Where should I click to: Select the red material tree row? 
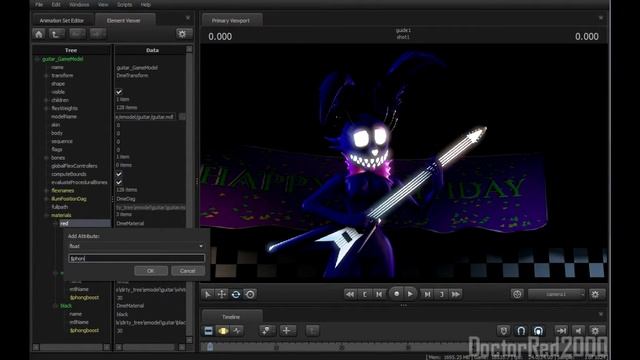click(x=85, y=223)
